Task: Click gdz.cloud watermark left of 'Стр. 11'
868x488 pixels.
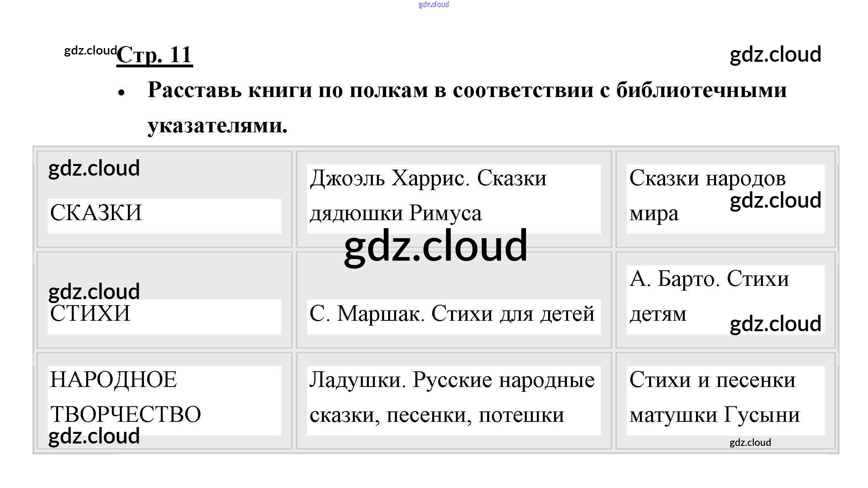Action: click(90, 51)
